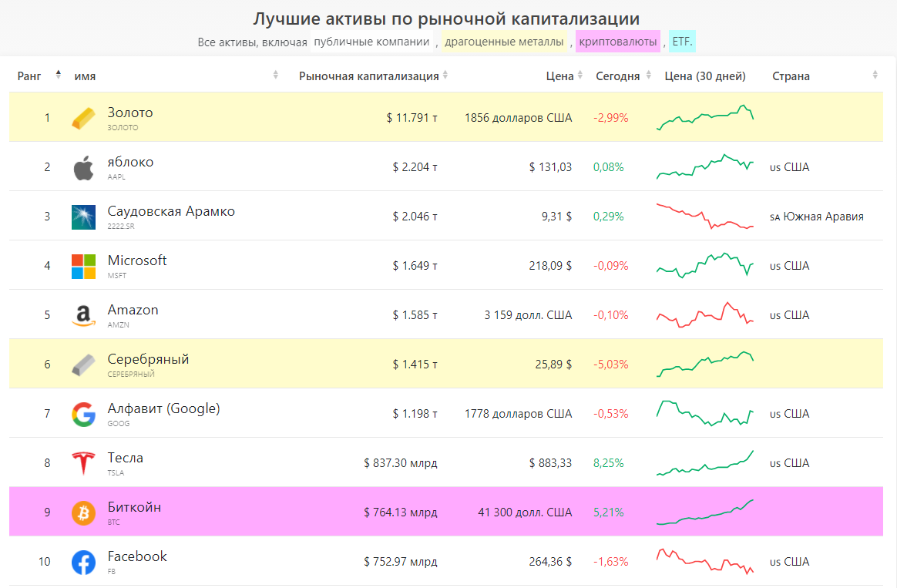Click the Bitcoin coin icon

point(83,512)
